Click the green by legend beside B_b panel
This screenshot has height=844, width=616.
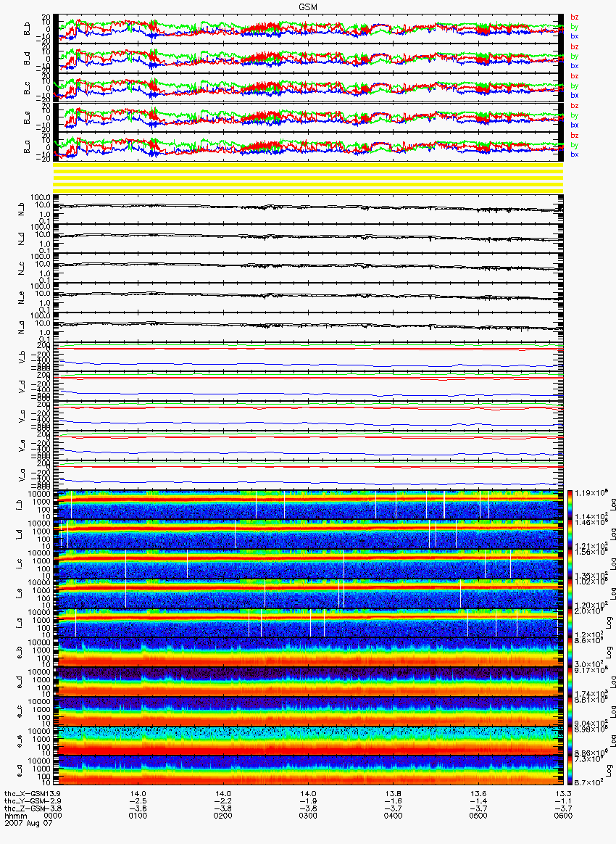click(574, 26)
